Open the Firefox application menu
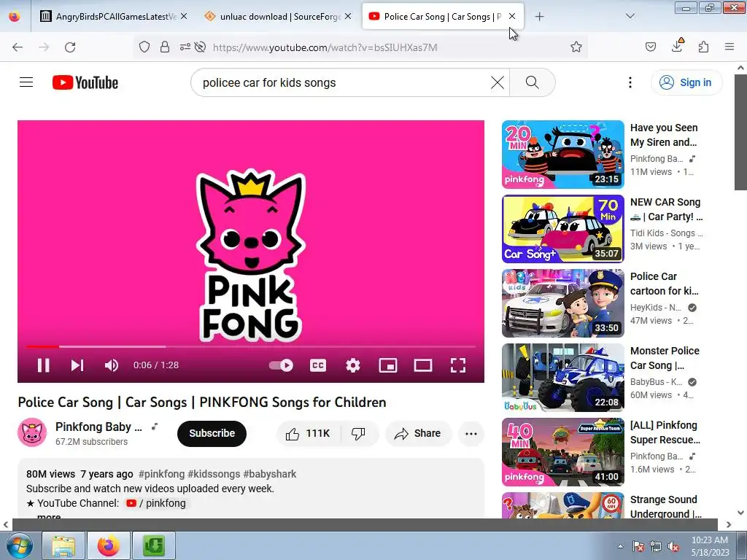Viewport: 747px width, 560px height. (729, 47)
